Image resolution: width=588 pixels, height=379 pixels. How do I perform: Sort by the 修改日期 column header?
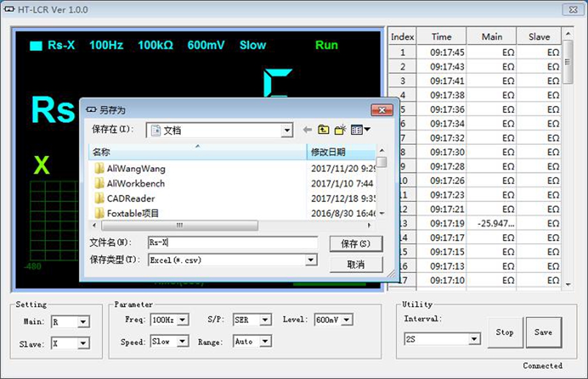(341, 152)
